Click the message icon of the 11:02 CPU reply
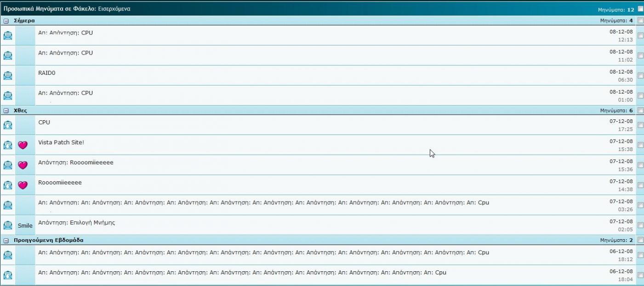This screenshot has height=286, width=644. [x=8, y=56]
